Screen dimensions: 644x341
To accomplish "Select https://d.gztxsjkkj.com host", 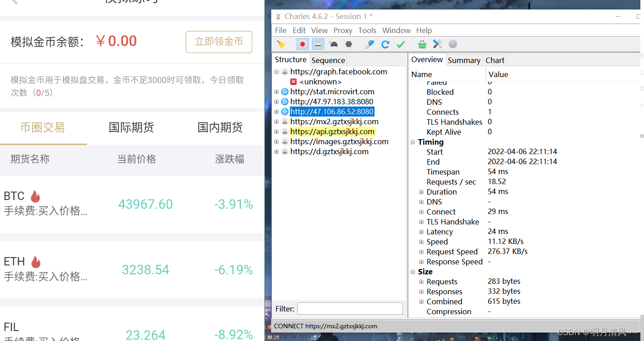I will coord(329,151).
